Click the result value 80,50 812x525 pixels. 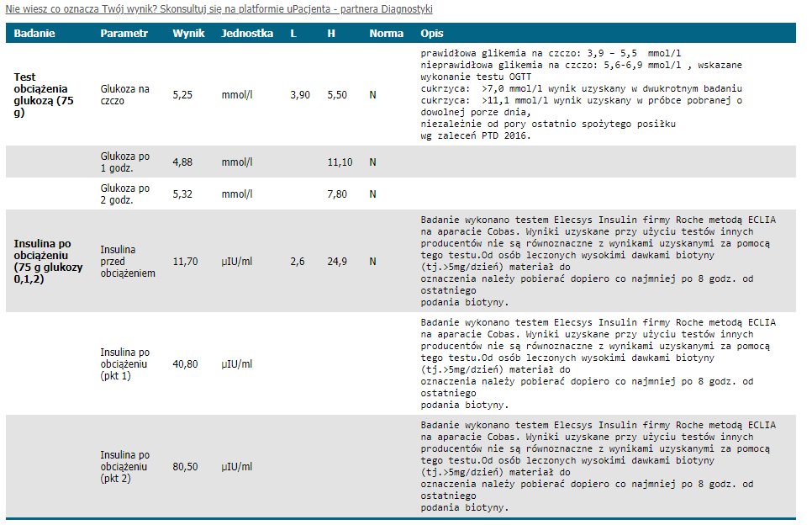pyautogui.click(x=185, y=466)
